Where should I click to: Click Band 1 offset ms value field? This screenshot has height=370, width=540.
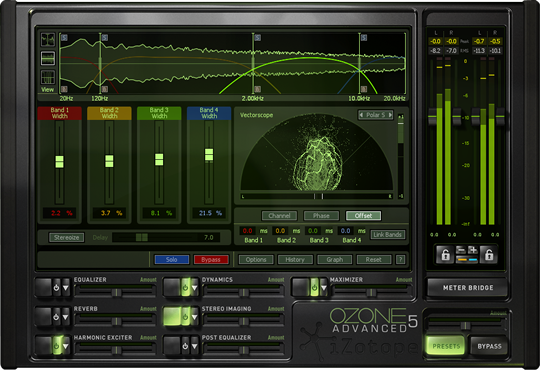tap(247, 231)
